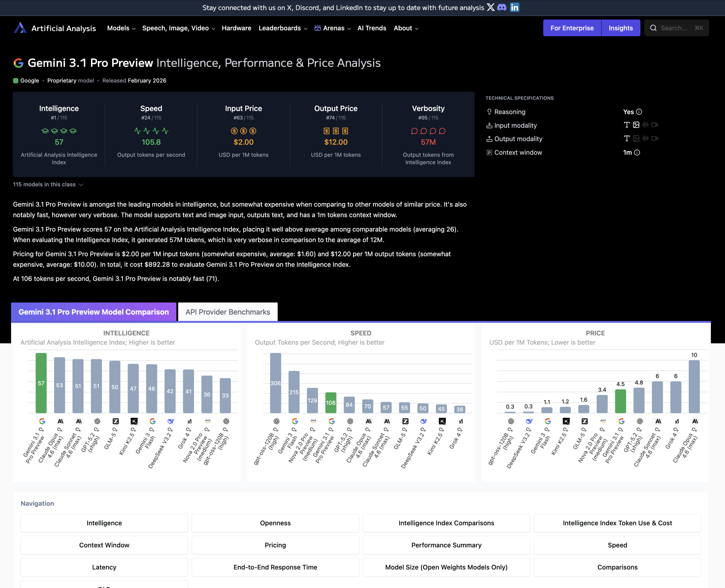Viewport: 725px width, 588px height.
Task: Expand '115 models in this class'
Action: (x=48, y=184)
